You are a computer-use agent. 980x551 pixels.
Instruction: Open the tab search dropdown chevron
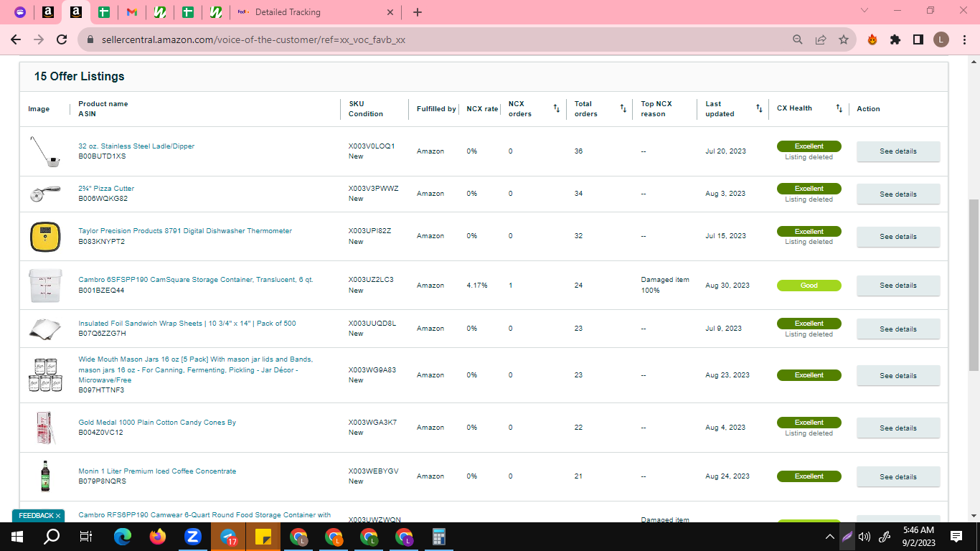pyautogui.click(x=864, y=11)
